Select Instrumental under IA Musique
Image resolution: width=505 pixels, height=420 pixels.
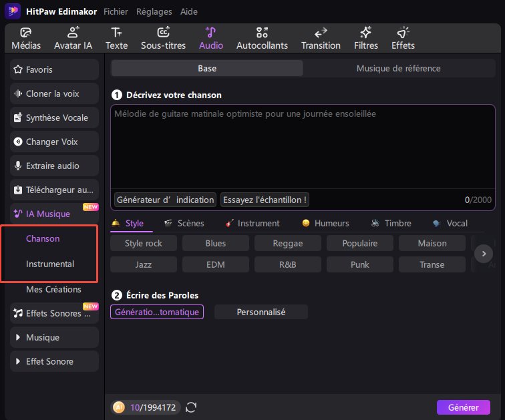point(50,264)
